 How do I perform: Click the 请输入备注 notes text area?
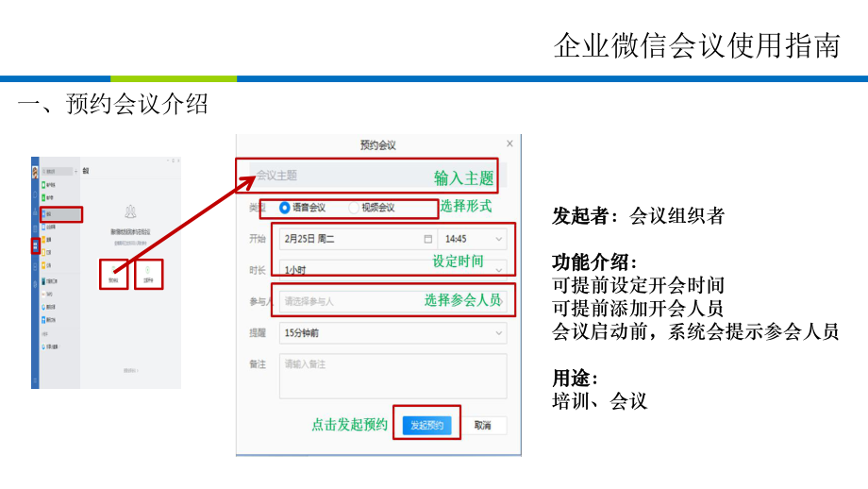392,376
